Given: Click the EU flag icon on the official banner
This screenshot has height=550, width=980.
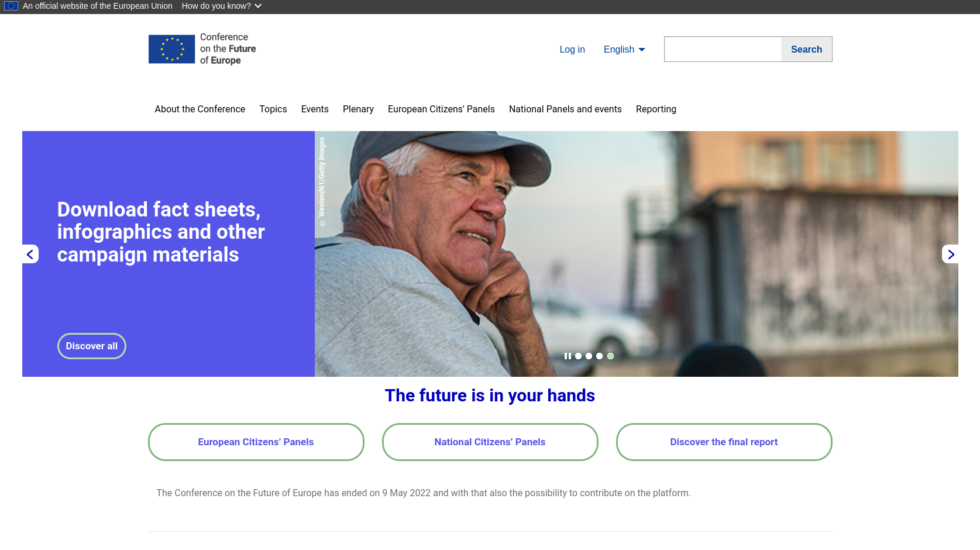Looking at the screenshot, I should (11, 6).
